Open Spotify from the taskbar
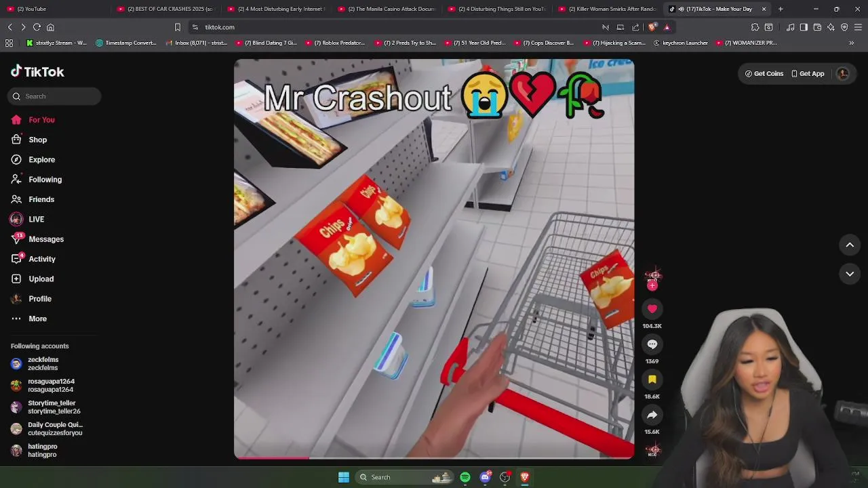Viewport: 868px width, 488px height. click(x=465, y=477)
